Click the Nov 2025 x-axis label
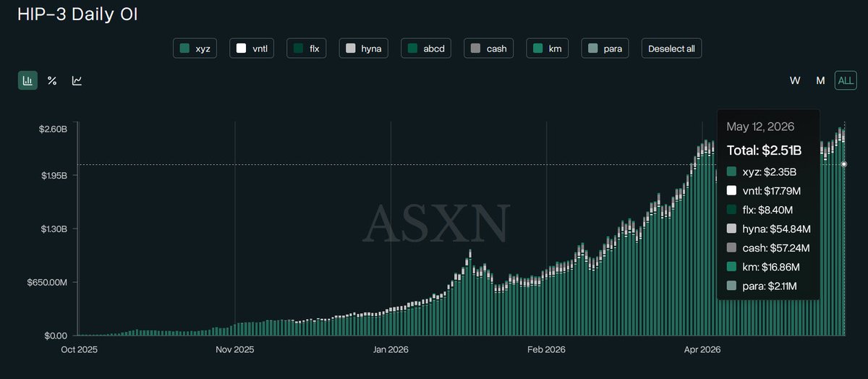Image resolution: width=868 pixels, height=379 pixels. [234, 349]
